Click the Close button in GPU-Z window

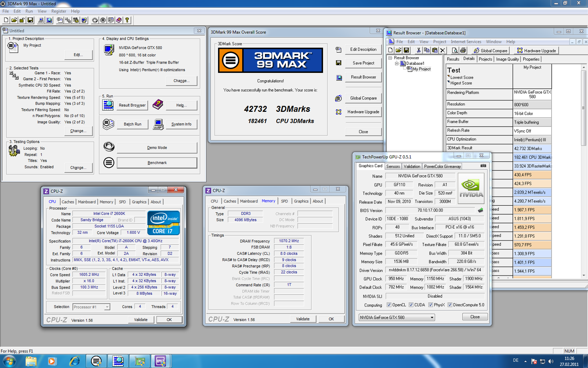(475, 317)
